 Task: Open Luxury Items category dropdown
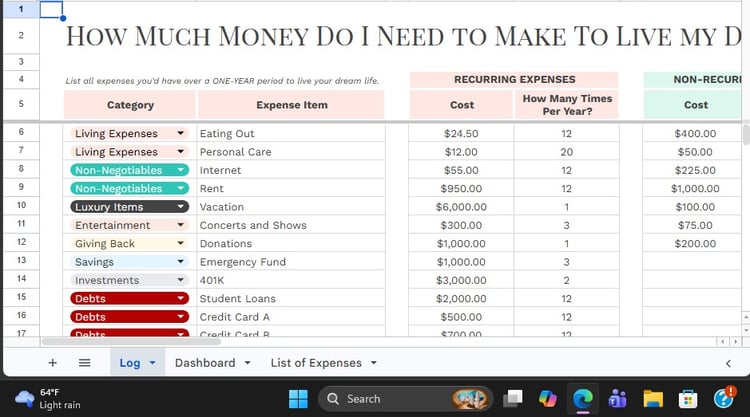pyautogui.click(x=180, y=207)
